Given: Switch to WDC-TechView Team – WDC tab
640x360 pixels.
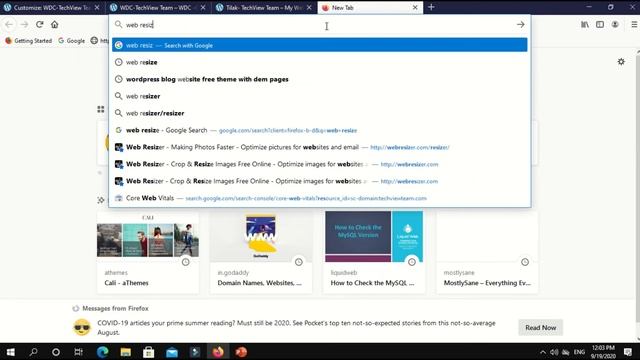Looking at the screenshot, I should [158, 7].
